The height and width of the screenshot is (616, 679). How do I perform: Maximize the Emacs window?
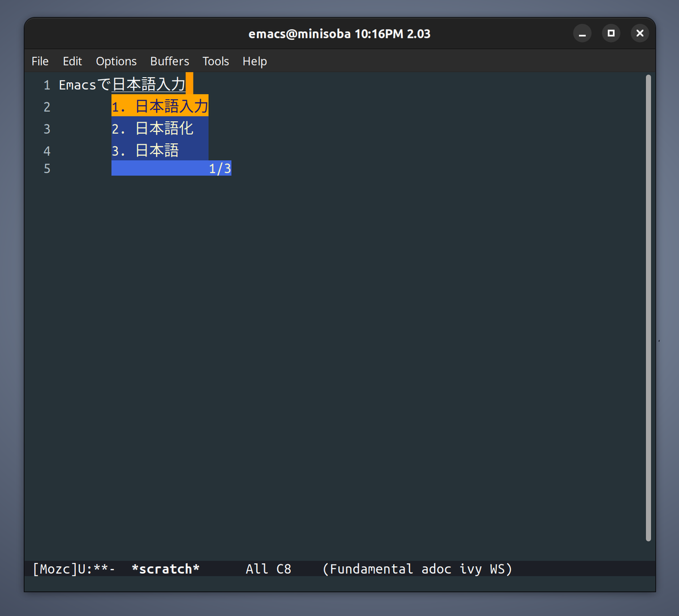[x=611, y=33]
